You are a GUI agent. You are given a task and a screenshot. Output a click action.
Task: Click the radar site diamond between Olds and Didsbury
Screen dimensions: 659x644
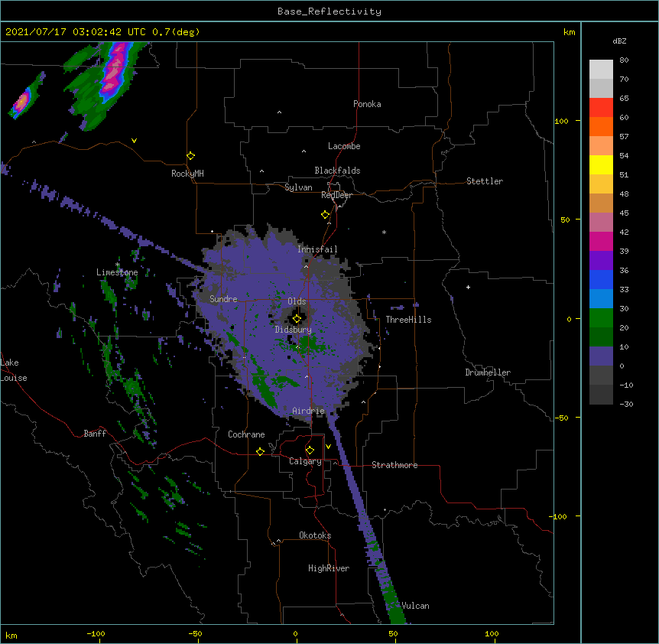(x=297, y=319)
